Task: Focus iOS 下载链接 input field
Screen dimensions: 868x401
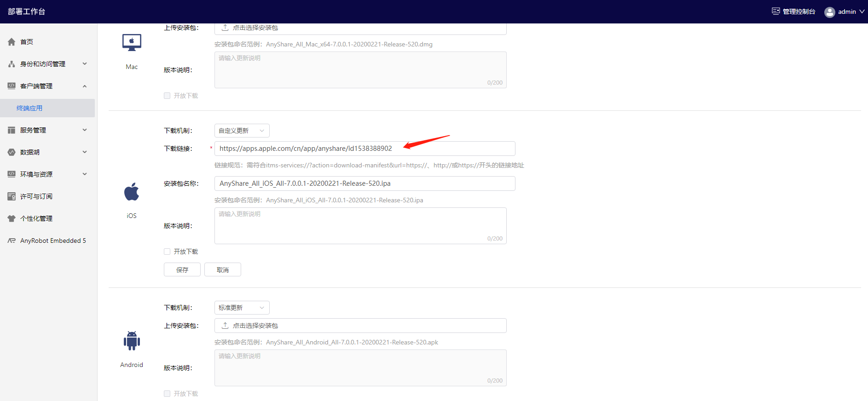Action: pos(365,149)
